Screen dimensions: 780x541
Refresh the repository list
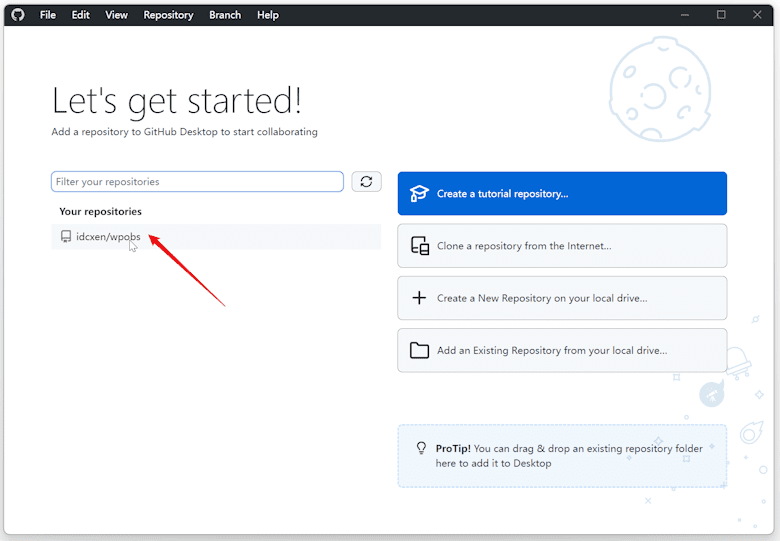pos(366,181)
